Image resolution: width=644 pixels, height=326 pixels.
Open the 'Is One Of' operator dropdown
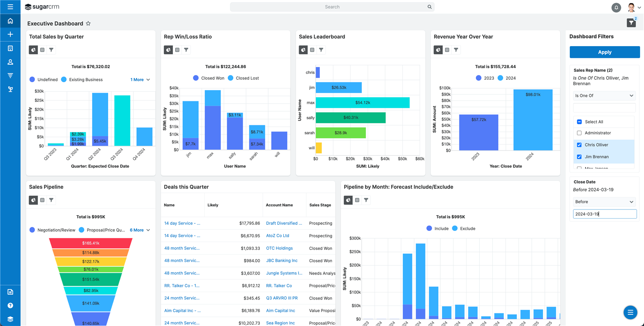coord(604,96)
